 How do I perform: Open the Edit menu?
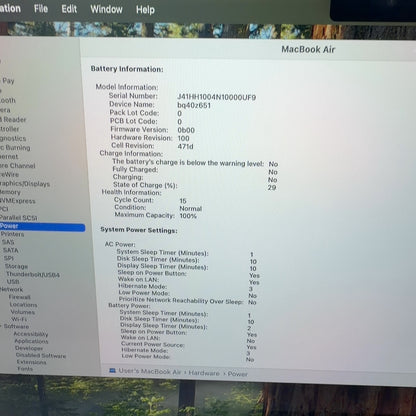[69, 9]
